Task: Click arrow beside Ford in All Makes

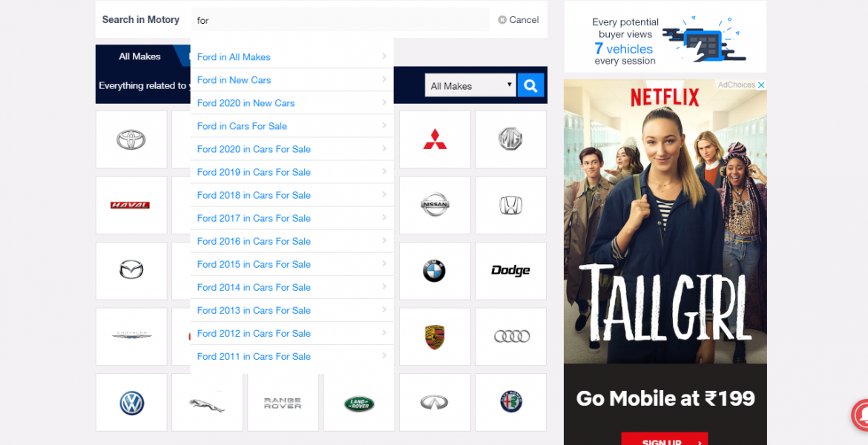Action: [x=384, y=56]
